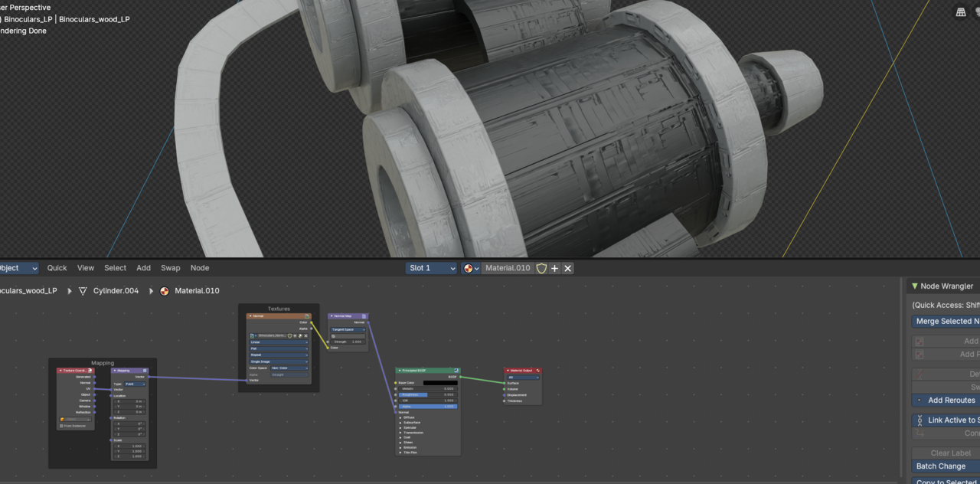Click the mesh triangle icon beside Cylinder.004
Image resolution: width=980 pixels, height=484 pixels.
pos(83,291)
